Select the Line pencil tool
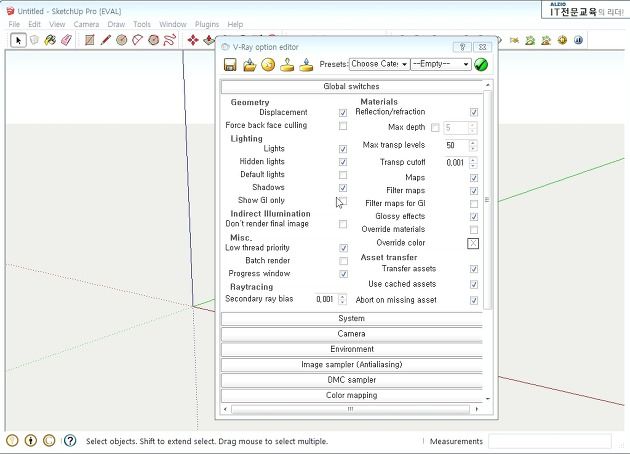Image resolution: width=630 pixels, height=454 pixels. pos(105,40)
